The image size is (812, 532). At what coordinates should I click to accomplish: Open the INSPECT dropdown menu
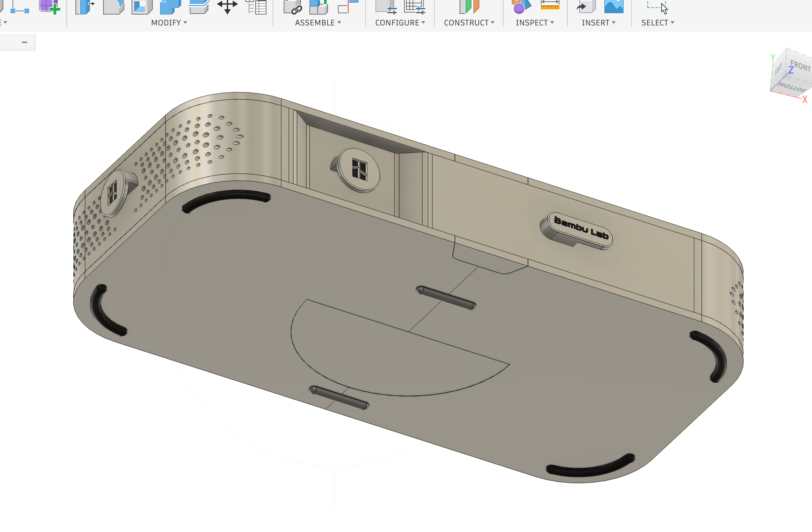535,23
